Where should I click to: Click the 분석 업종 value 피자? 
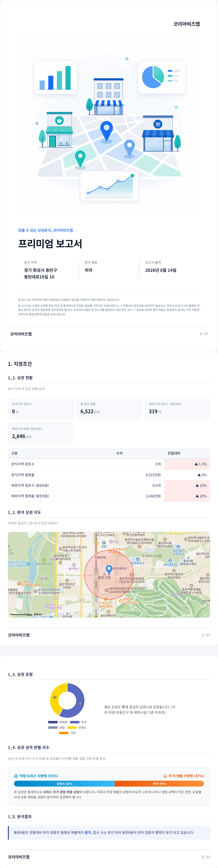[x=89, y=270]
